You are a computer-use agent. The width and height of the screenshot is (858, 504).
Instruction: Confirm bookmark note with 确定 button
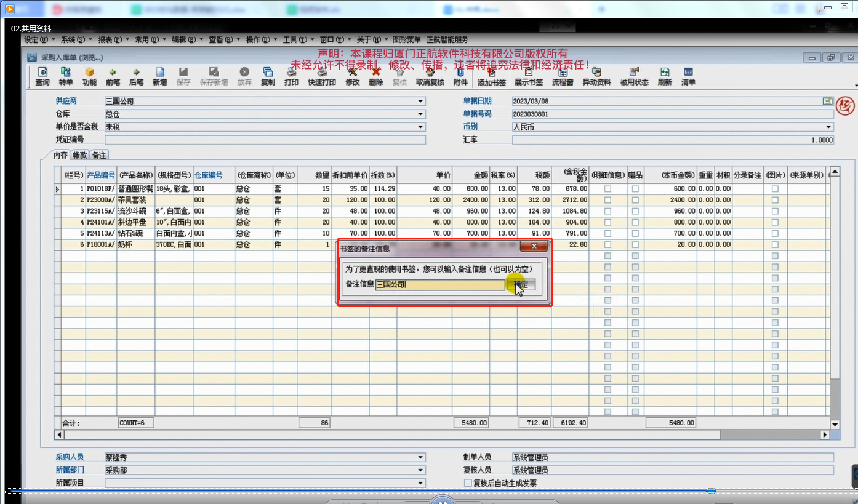(521, 284)
